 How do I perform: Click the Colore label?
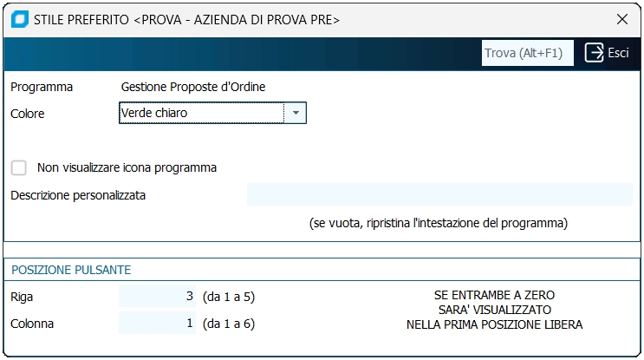28,114
